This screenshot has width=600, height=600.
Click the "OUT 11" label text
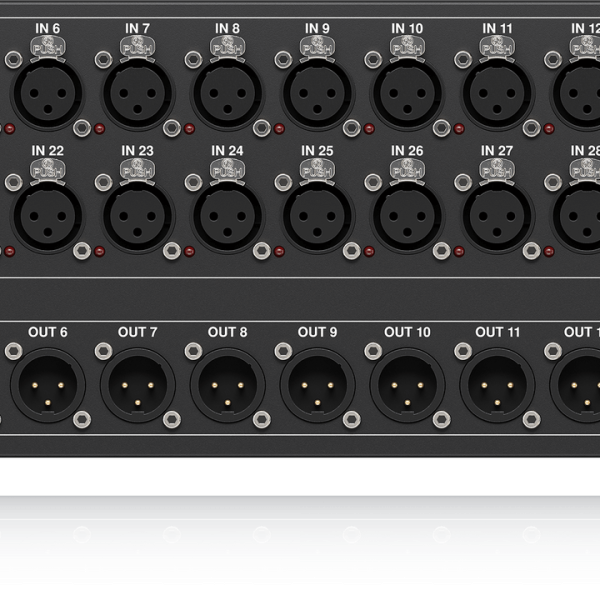click(497, 332)
